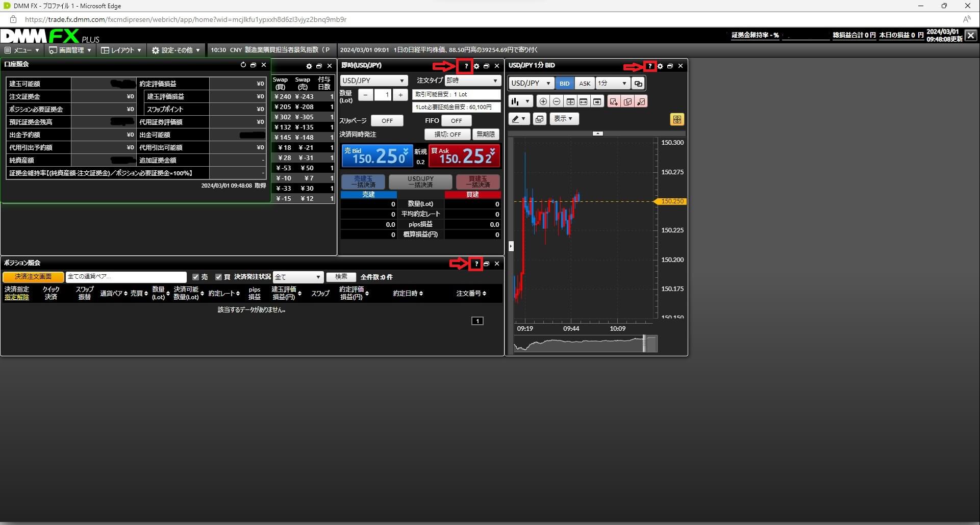This screenshot has height=525, width=980.
Task: Open settings gear in 即時(USD/JPY) order panel
Action: click(476, 66)
